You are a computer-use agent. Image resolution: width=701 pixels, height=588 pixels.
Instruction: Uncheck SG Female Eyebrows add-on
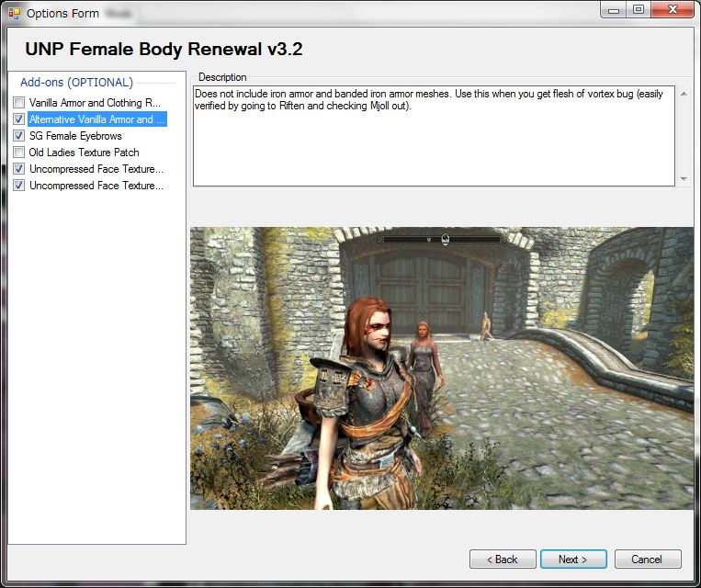tap(18, 136)
